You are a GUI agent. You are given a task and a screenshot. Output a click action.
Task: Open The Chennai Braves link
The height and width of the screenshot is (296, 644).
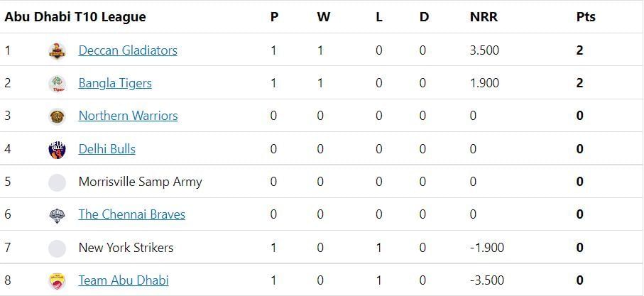[131, 214]
